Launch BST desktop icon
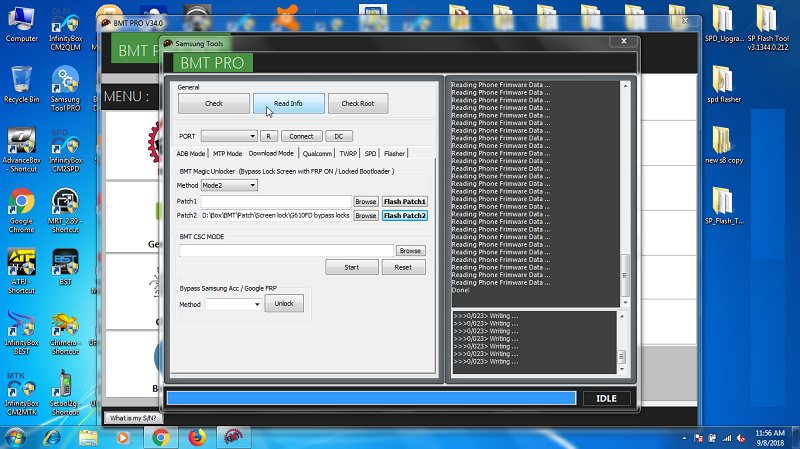800x449 pixels. tap(65, 267)
